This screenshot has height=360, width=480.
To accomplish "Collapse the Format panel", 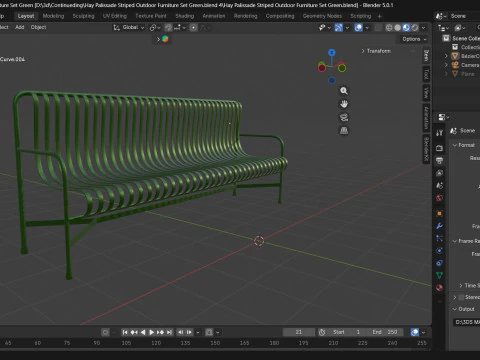I will tap(455, 145).
